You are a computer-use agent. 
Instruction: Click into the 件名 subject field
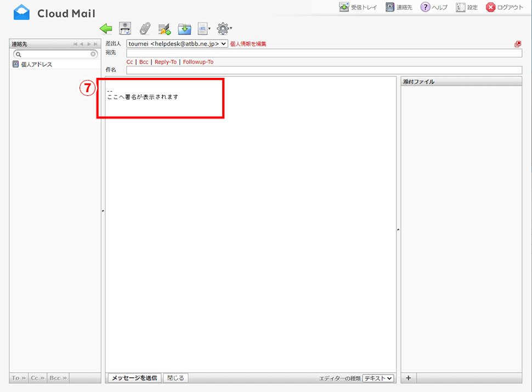point(324,70)
